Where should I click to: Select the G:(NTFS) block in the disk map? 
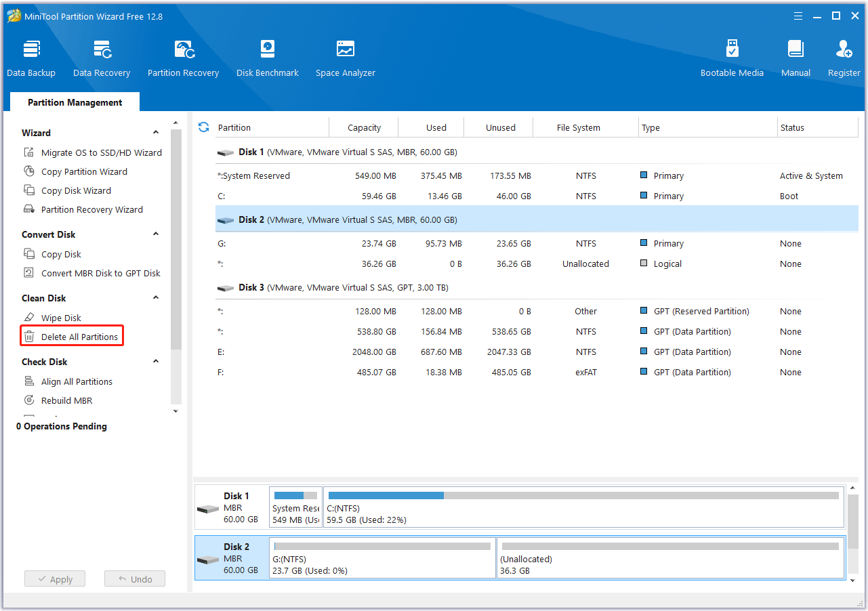point(382,558)
